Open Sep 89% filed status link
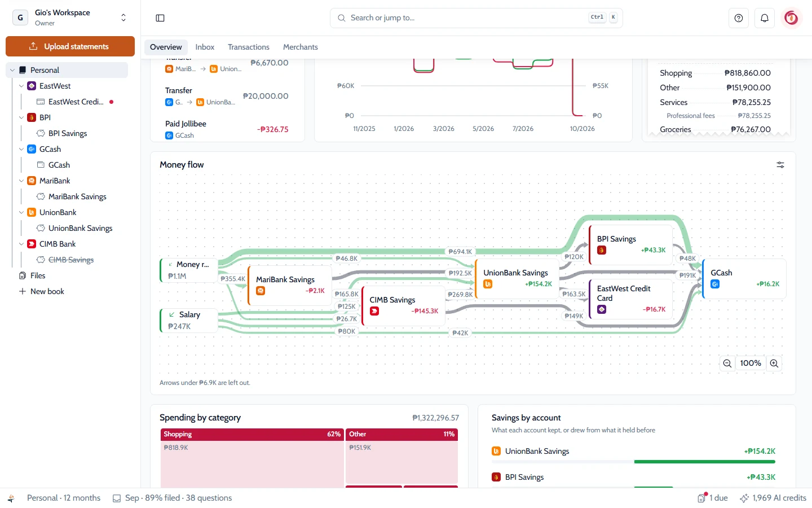The height and width of the screenshot is (508, 812). pyautogui.click(x=173, y=498)
